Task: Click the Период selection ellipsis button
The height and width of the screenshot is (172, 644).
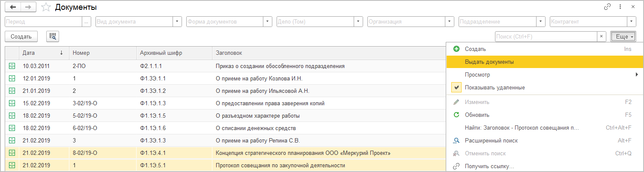Action: 87,21
